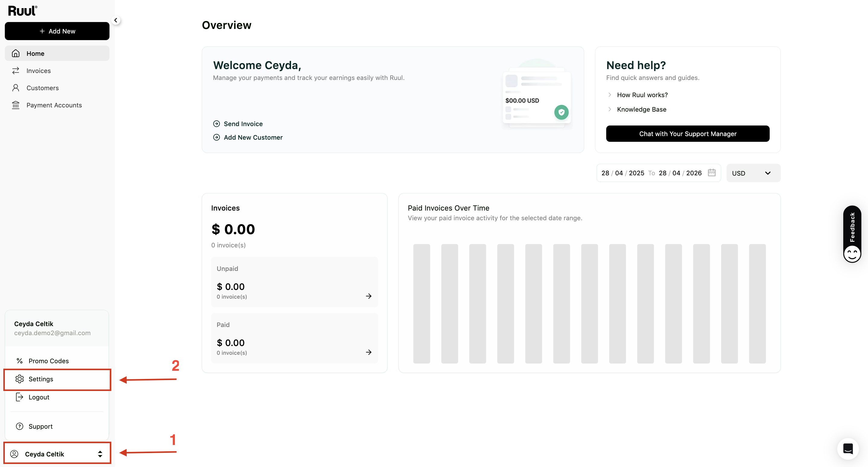The height and width of the screenshot is (467, 868).
Task: Click the Unpaid invoices card
Action: (294, 282)
